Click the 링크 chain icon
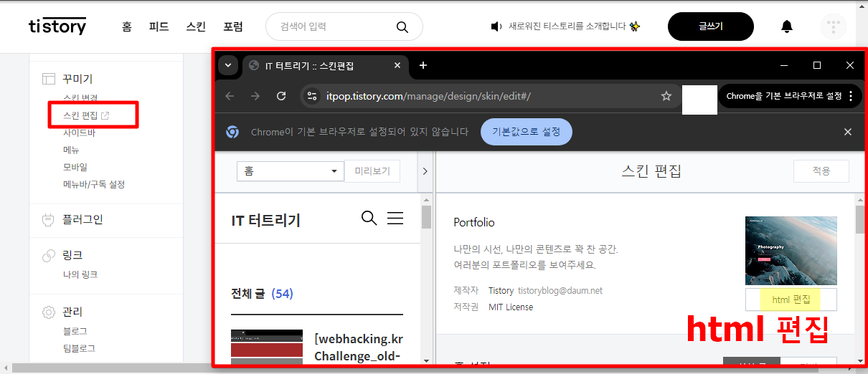 (49, 255)
